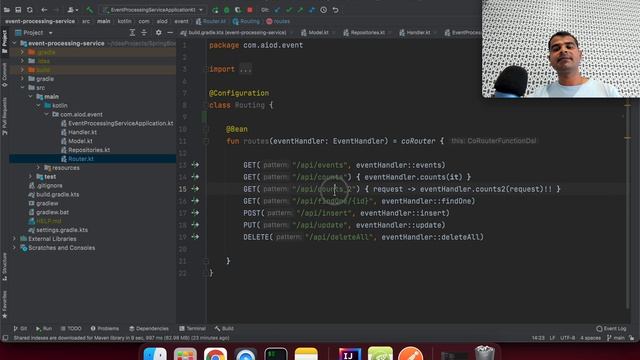The height and width of the screenshot is (360, 640).
Task: Click Collapse All icon in Project panel
Action: (144, 33)
